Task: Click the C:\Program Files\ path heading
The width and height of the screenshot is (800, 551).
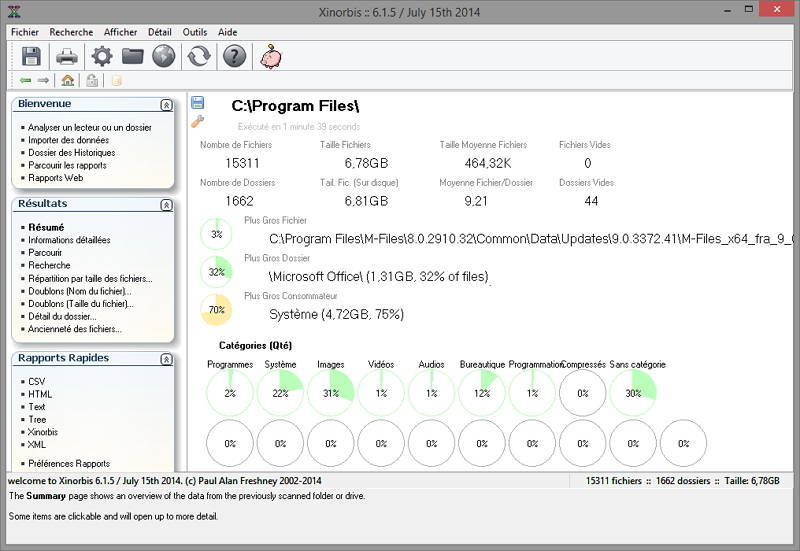Action: coord(295,106)
